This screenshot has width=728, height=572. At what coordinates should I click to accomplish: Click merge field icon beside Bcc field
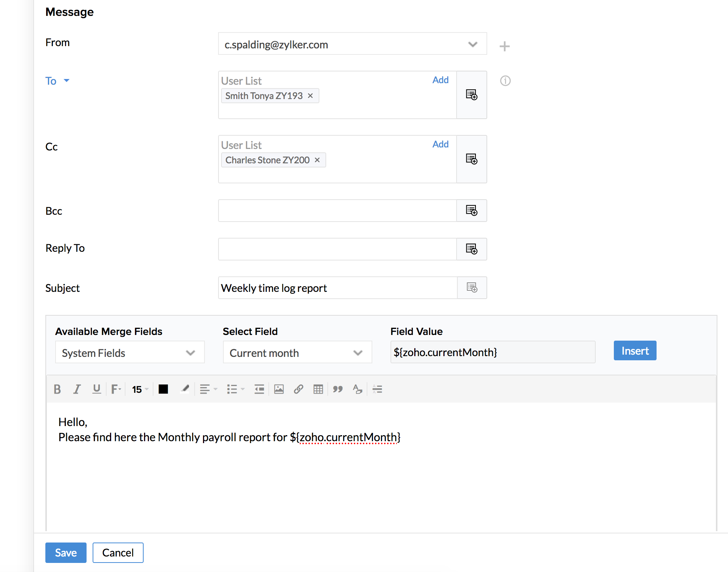(x=471, y=211)
